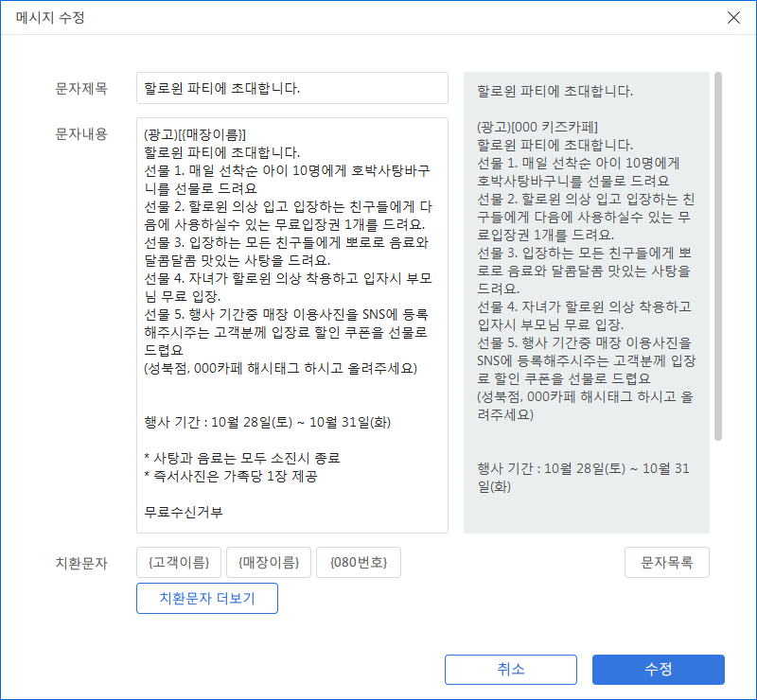This screenshot has height=700, width=757.
Task: Open the 문자목록 list
Action: coord(667,563)
